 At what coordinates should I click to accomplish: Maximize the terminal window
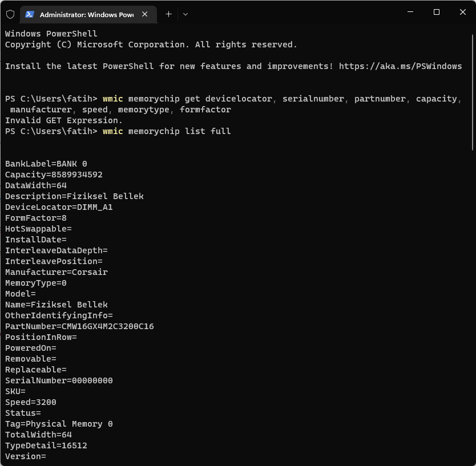point(436,13)
